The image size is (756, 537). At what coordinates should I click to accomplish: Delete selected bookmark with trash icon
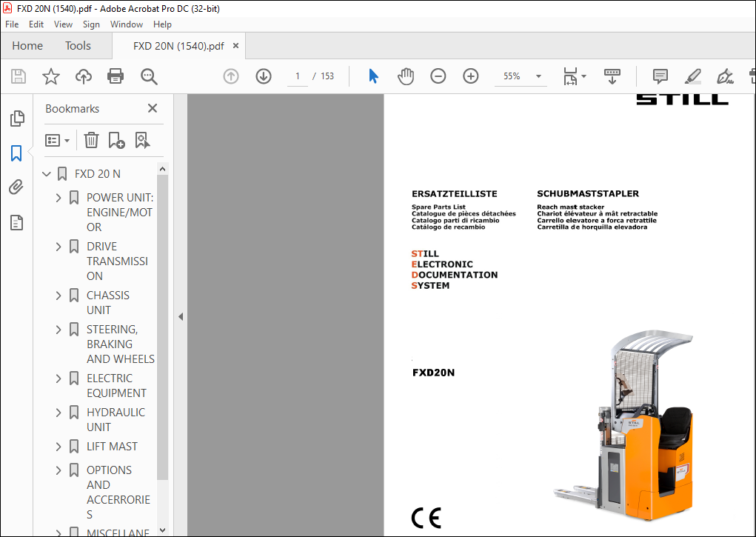tap(91, 141)
